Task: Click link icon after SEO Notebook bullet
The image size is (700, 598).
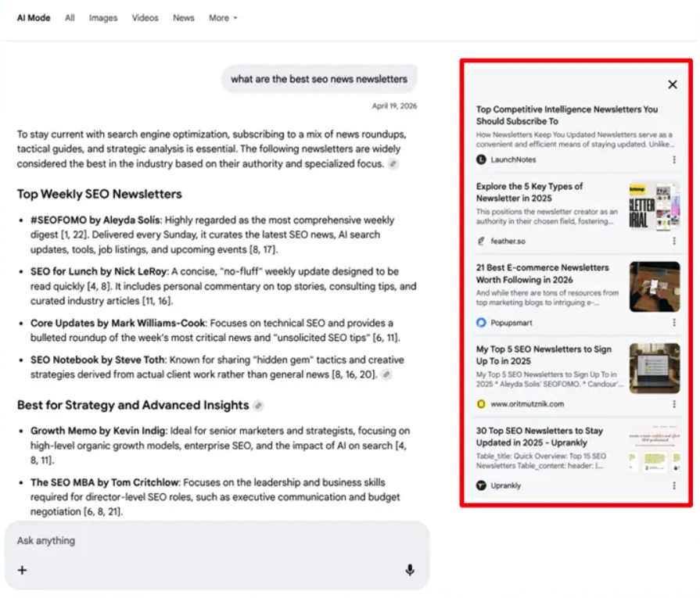Action: (x=386, y=374)
